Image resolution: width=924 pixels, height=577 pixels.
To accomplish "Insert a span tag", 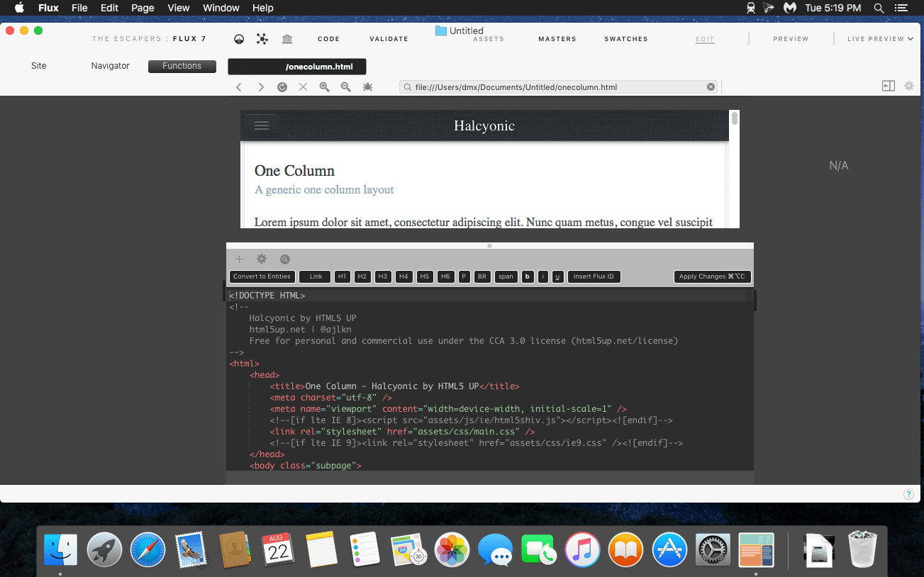I will (506, 276).
